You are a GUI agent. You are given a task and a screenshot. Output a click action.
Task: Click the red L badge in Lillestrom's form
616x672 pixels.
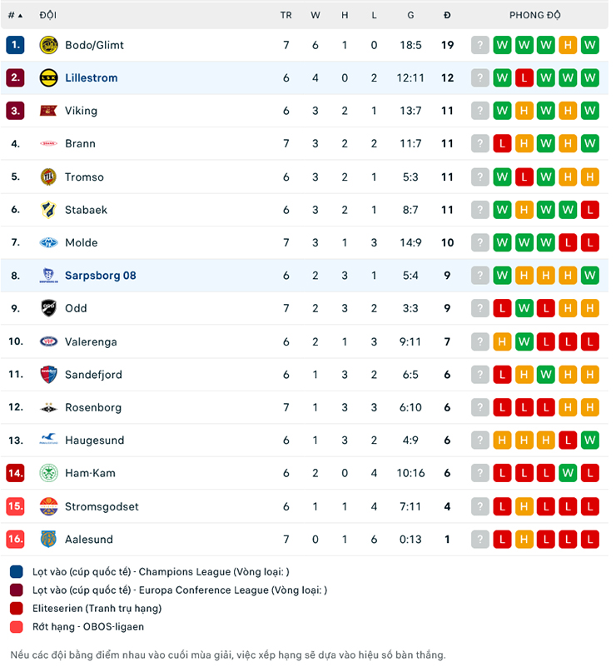tap(524, 77)
